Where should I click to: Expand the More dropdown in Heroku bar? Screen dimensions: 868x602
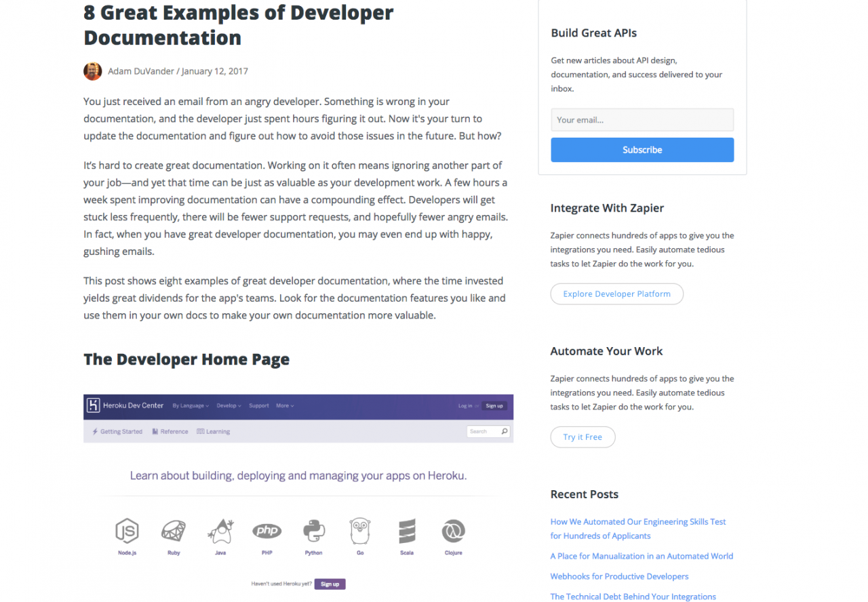285,405
